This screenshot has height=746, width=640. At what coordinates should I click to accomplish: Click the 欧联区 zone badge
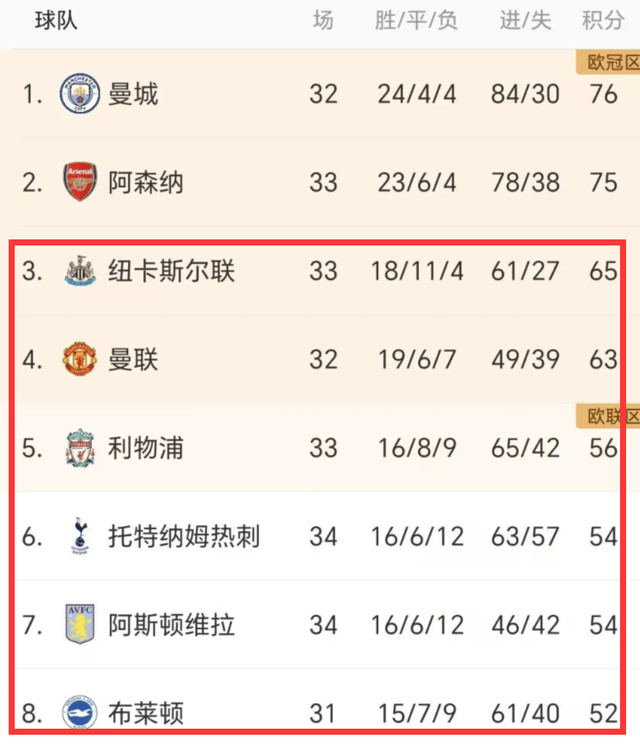(x=608, y=416)
